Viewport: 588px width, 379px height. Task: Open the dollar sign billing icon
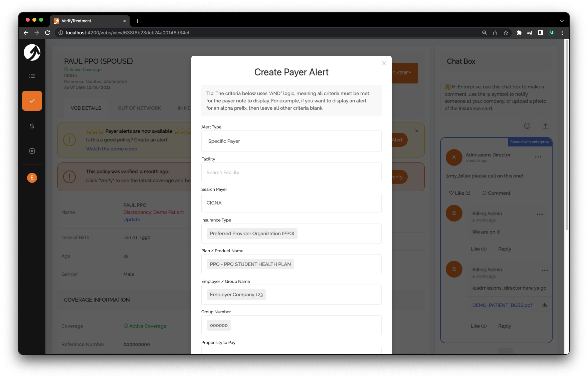(x=32, y=126)
